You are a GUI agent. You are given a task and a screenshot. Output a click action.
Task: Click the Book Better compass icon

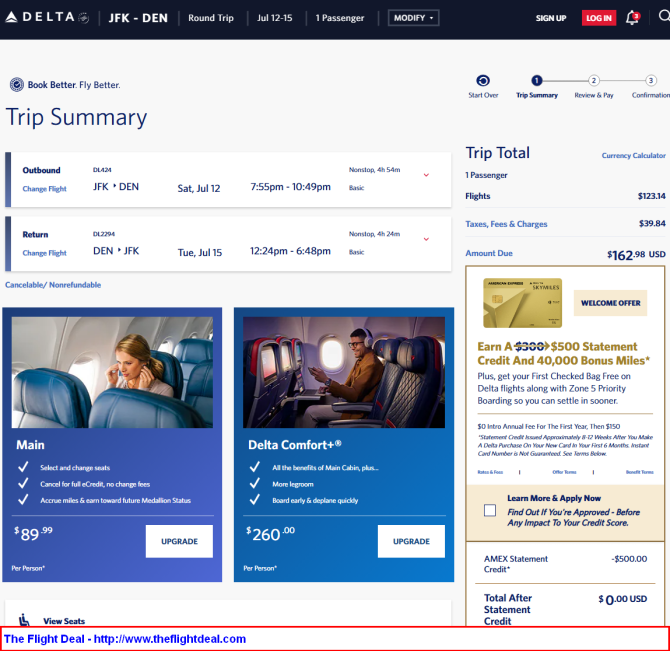tap(16, 85)
